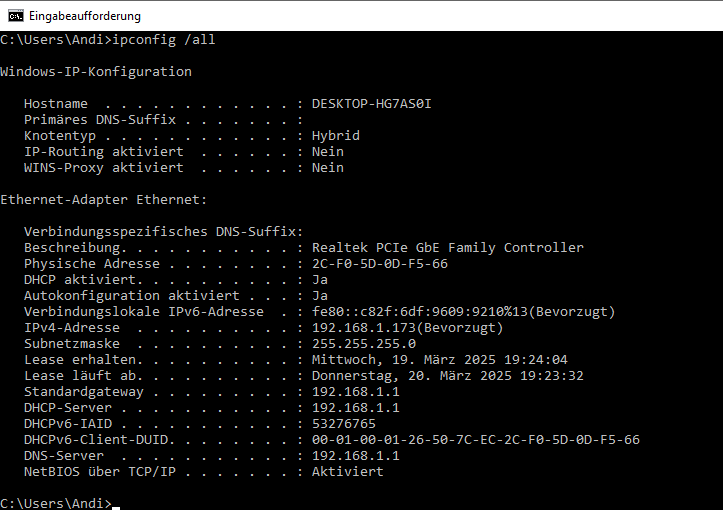Click the DHCPv6-Client-DUID value
The width and height of the screenshot is (723, 510).
click(x=476, y=440)
